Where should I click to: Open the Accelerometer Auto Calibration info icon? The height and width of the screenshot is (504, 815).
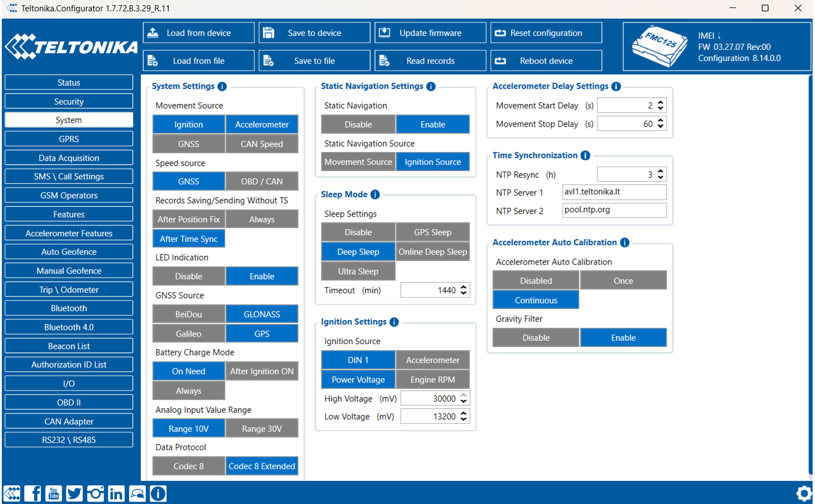click(625, 242)
